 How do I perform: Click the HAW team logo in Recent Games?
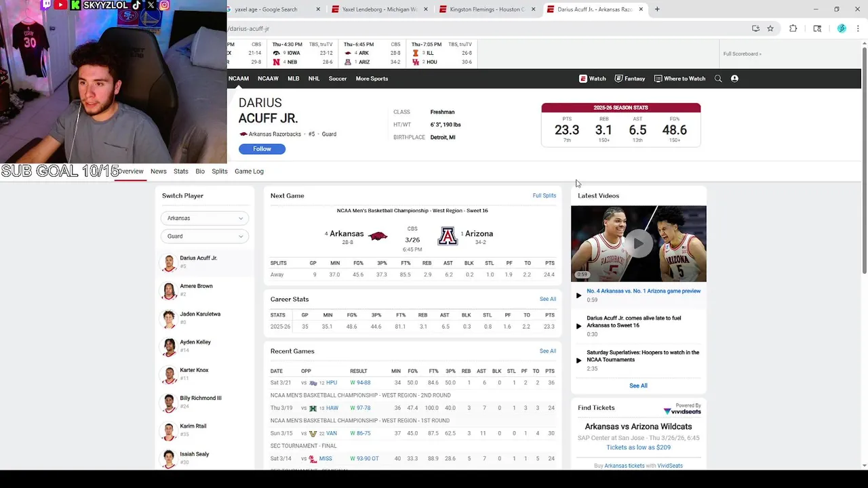pos(313,408)
